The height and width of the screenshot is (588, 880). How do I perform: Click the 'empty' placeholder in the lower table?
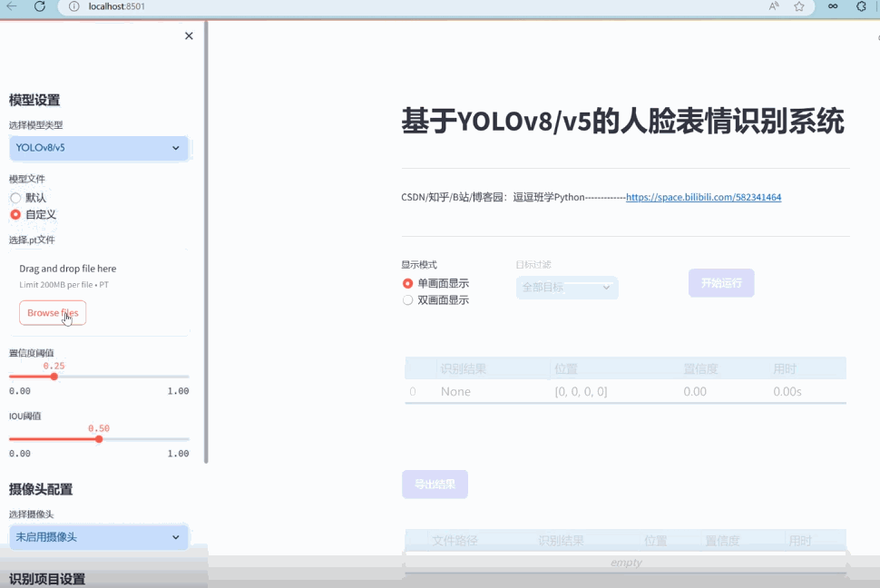626,563
